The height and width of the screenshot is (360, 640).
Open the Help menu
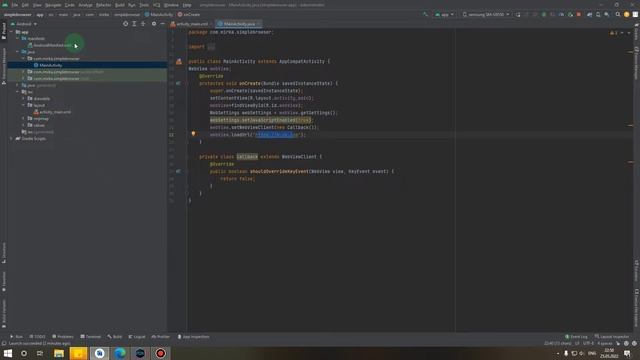pos(187,5)
